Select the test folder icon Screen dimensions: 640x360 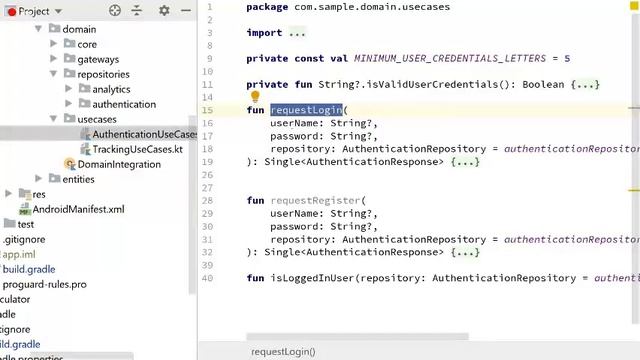point(9,223)
